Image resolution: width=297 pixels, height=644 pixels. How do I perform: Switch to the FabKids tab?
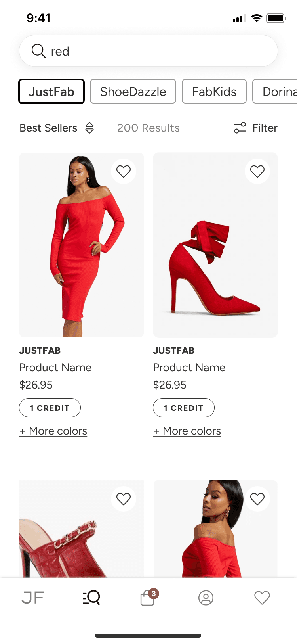[214, 91]
